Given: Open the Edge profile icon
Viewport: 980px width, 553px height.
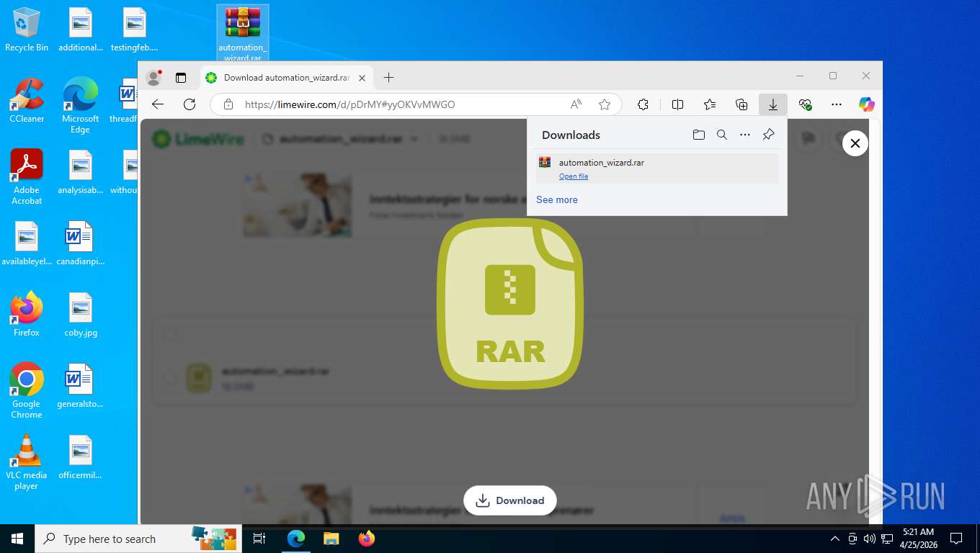Looking at the screenshot, I should coord(153,78).
